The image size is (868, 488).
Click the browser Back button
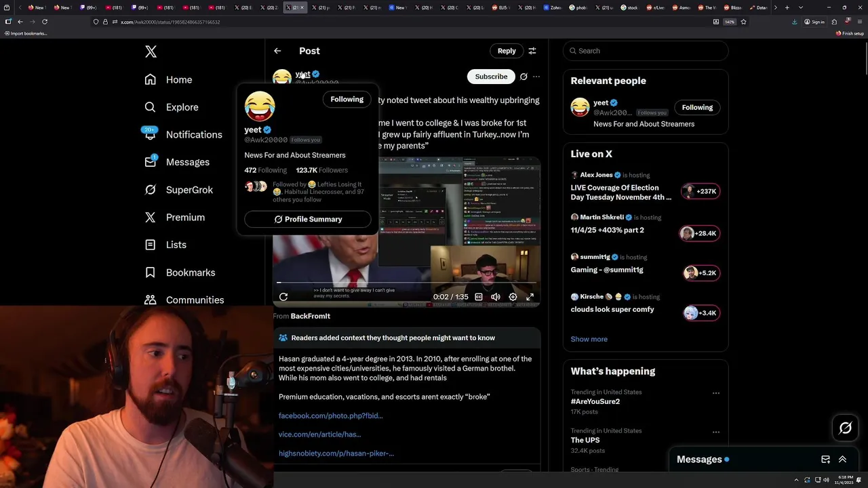[x=20, y=22]
